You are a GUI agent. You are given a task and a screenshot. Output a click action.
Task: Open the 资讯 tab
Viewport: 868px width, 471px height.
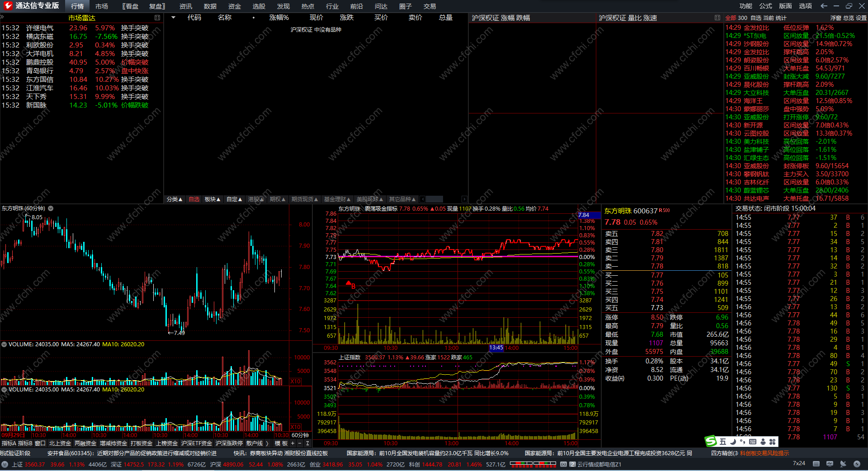186,6
